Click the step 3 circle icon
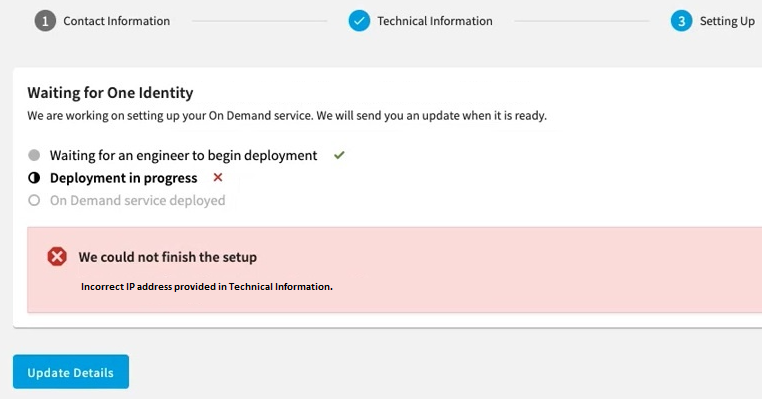This screenshot has width=762, height=399. (x=681, y=21)
